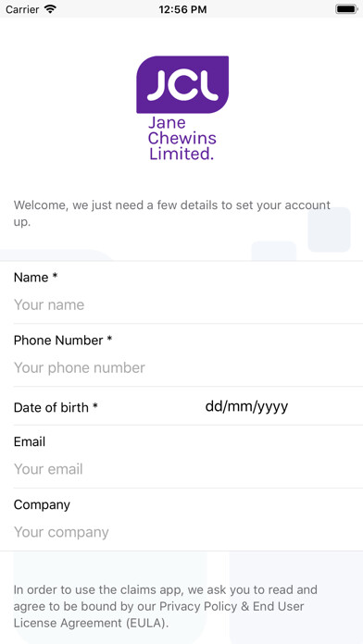Tap the battery icon in status bar

click(x=346, y=9)
